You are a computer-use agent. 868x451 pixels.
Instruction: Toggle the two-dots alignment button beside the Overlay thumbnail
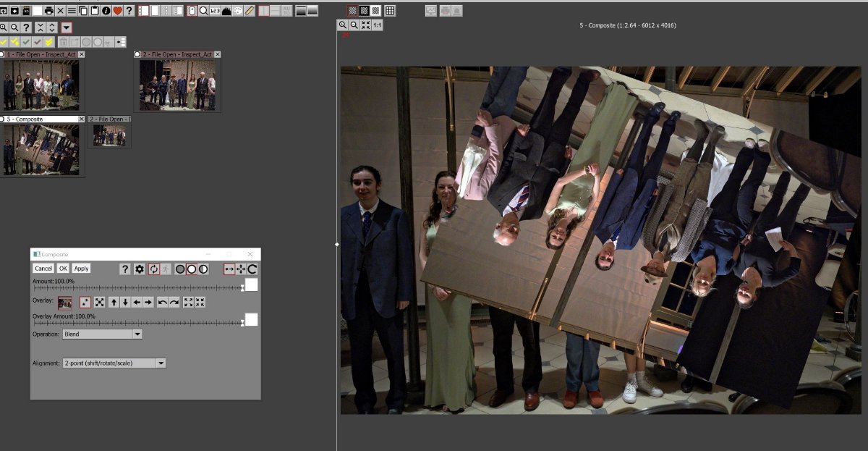(85, 302)
